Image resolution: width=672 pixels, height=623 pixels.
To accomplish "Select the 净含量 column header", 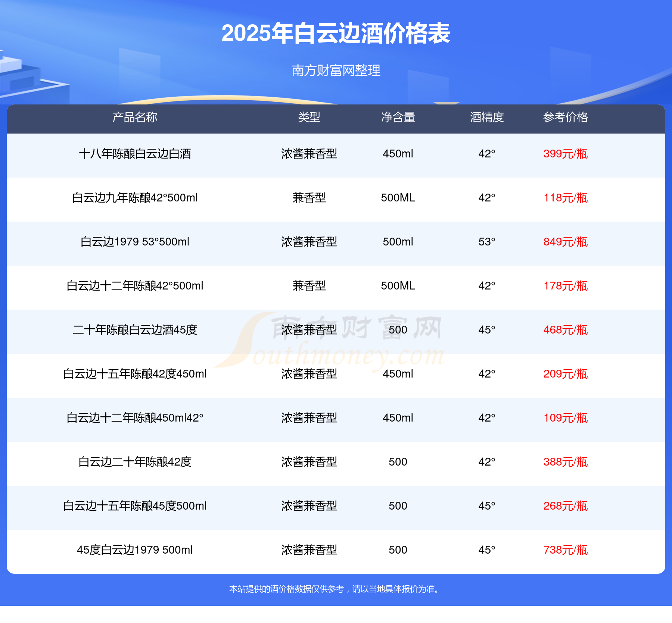I will pyautogui.click(x=398, y=117).
